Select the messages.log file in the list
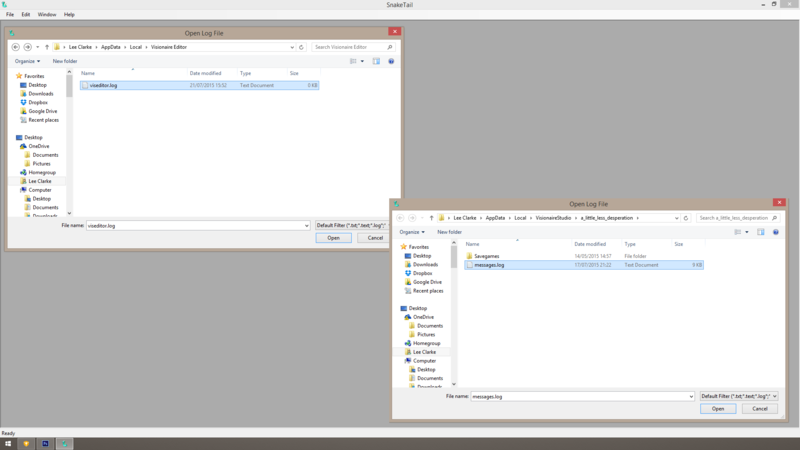This screenshot has width=800, height=450. coord(489,265)
